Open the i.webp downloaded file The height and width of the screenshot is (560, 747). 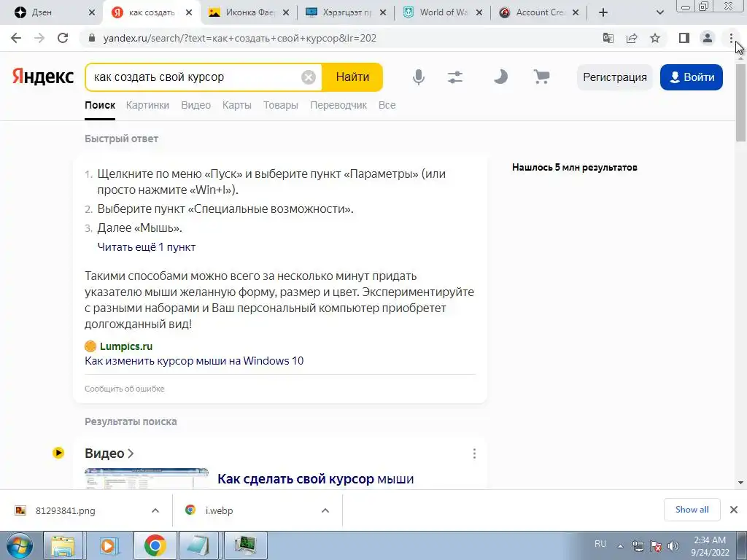click(219, 510)
